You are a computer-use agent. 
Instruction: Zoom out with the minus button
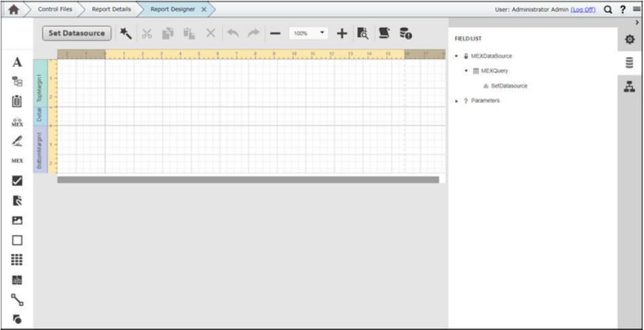click(276, 34)
